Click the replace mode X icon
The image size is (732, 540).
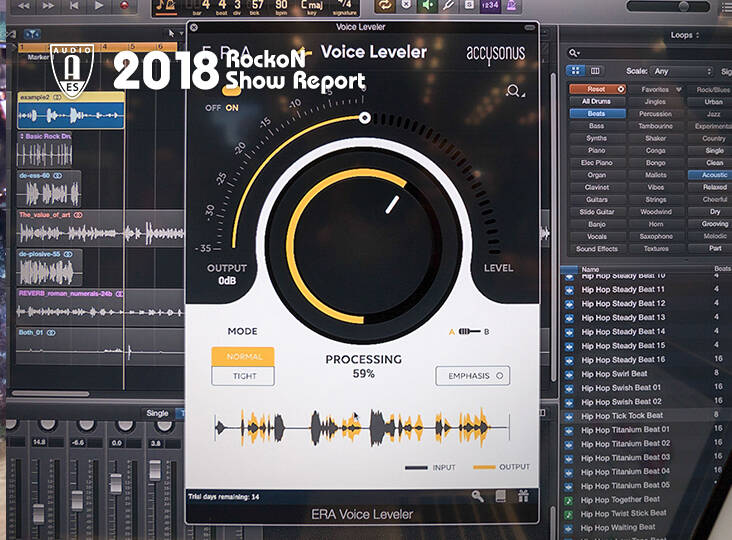[x=407, y=5]
